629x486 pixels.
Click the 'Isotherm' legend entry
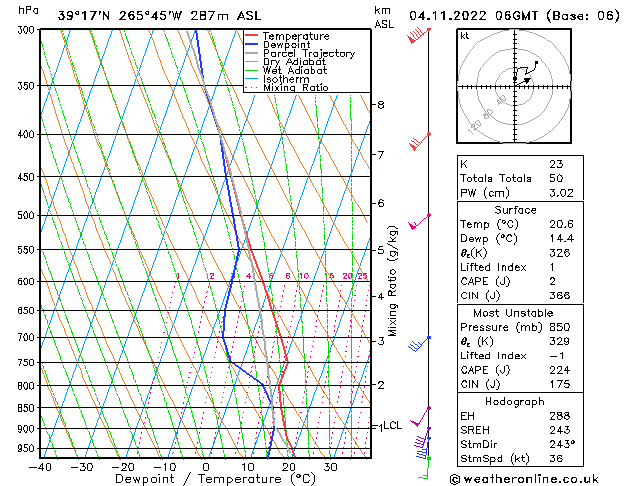click(x=286, y=79)
